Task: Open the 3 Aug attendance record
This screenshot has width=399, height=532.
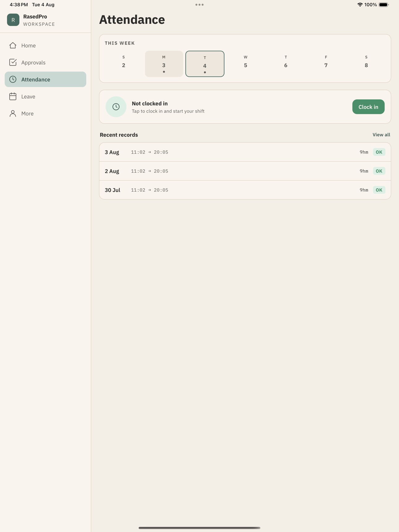Action: pos(245,152)
